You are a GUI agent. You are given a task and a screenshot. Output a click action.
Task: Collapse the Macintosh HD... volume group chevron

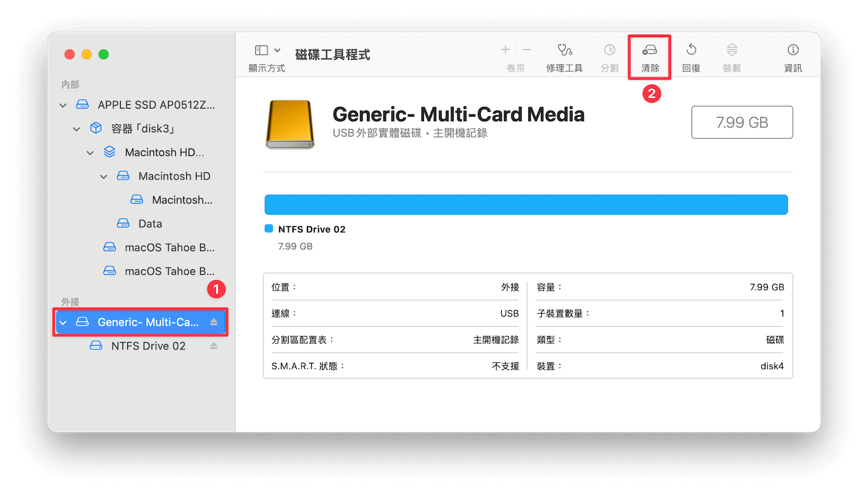pyautogui.click(x=90, y=153)
